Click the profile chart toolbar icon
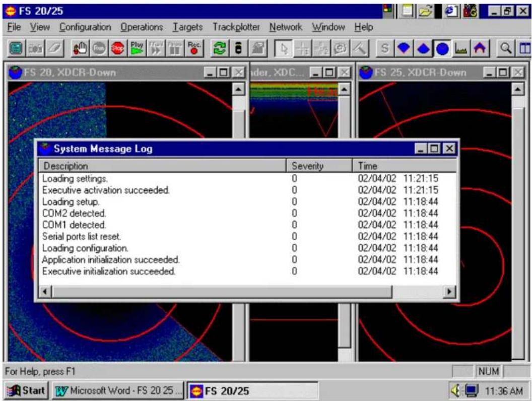The width and height of the screenshot is (532, 401). click(461, 48)
